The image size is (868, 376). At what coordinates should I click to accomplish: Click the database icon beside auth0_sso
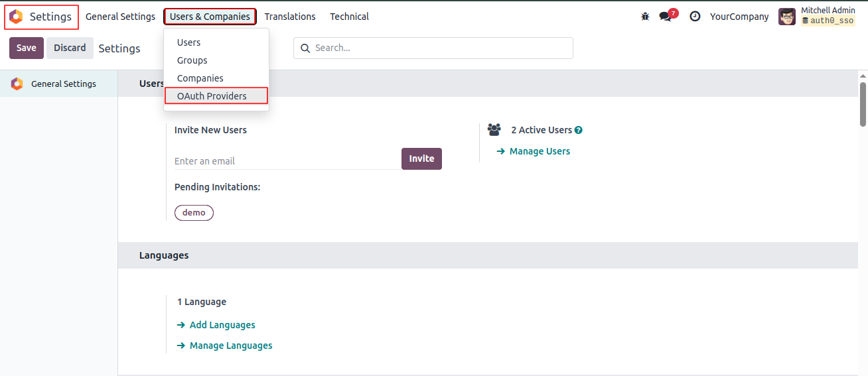point(805,21)
